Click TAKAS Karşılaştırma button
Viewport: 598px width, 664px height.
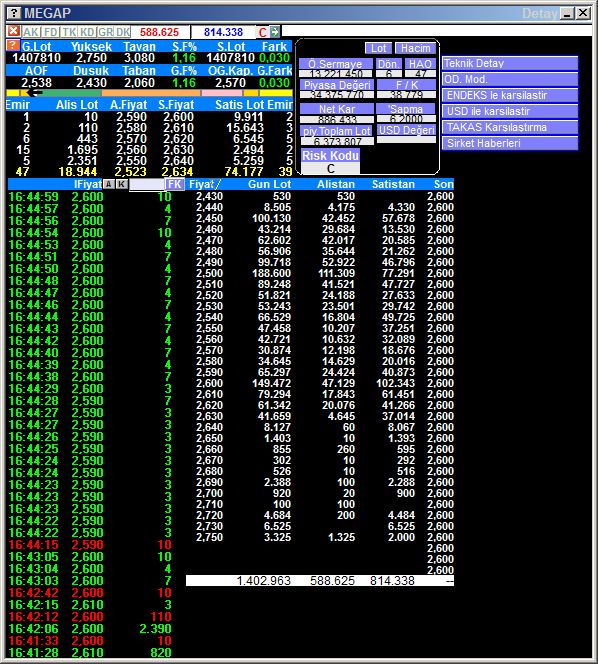tap(509, 127)
